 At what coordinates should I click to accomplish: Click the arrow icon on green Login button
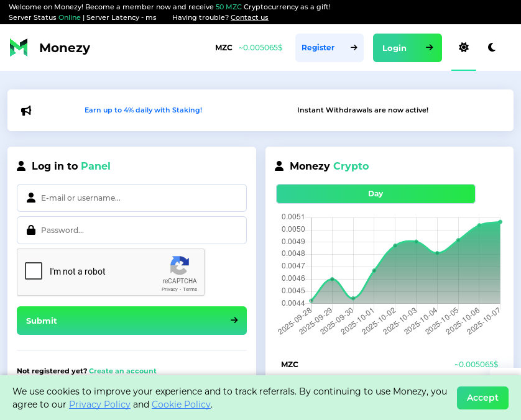429,48
